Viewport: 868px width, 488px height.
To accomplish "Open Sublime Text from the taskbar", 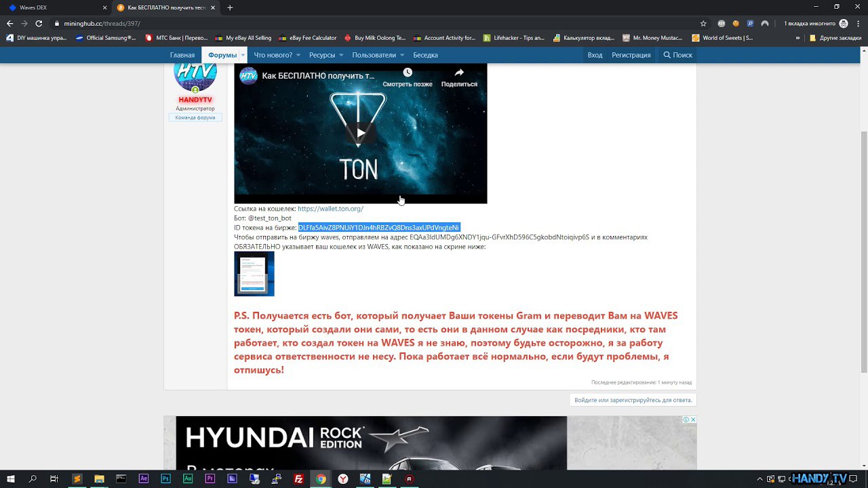I will pyautogui.click(x=77, y=479).
